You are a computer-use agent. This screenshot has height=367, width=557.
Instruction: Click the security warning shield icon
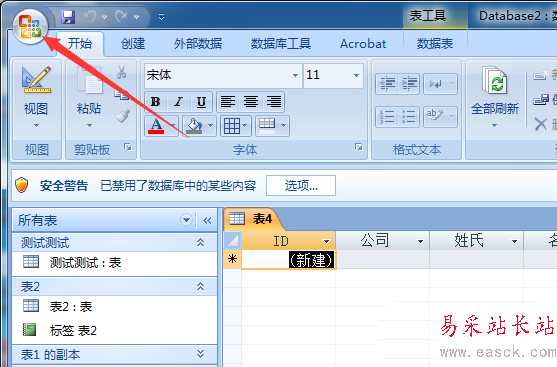pos(22,185)
